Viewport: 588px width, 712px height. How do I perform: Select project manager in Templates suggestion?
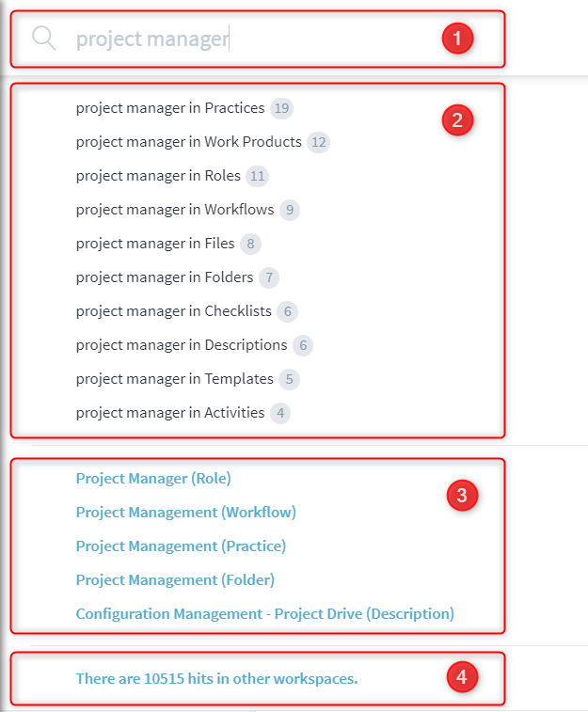(x=175, y=379)
